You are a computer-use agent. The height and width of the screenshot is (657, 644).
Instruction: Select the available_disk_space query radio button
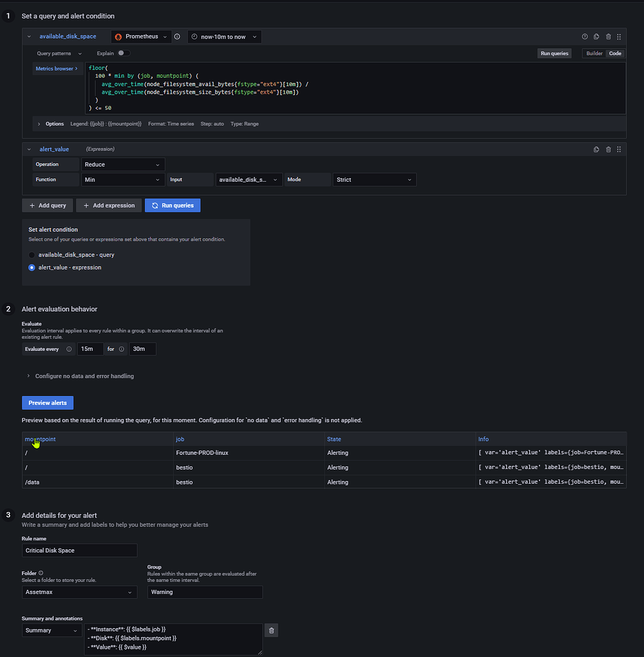[31, 254]
